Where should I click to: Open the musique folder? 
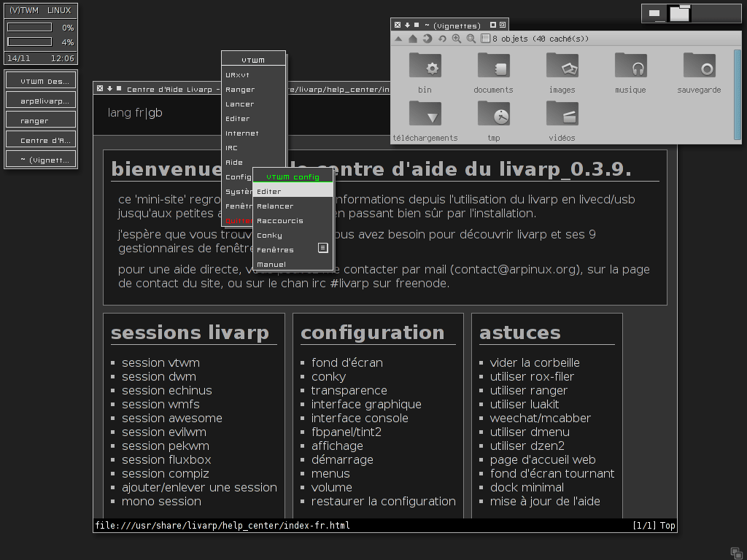(630, 73)
